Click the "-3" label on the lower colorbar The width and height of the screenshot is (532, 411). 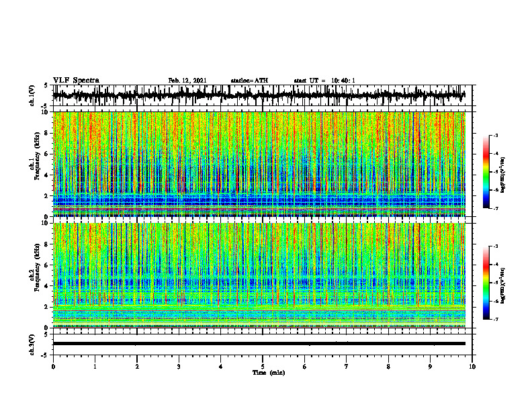coord(495,246)
